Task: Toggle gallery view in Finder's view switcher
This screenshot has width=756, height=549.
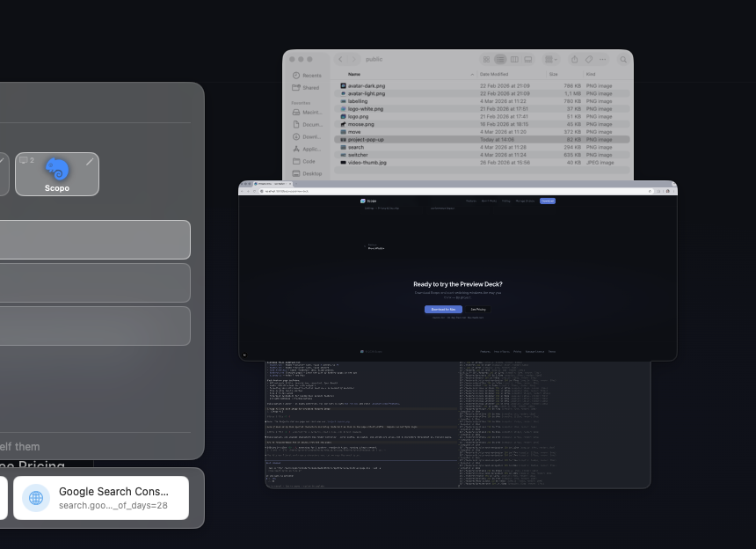Action: tap(529, 59)
